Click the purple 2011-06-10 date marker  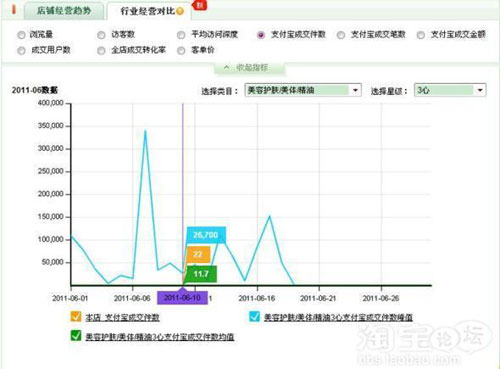tap(182, 297)
